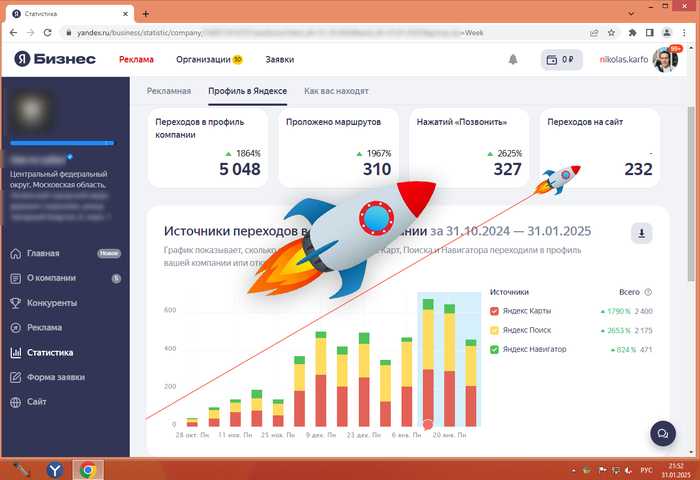Open the nikolas.karfo account name
The image size is (700, 480).
pos(623,59)
